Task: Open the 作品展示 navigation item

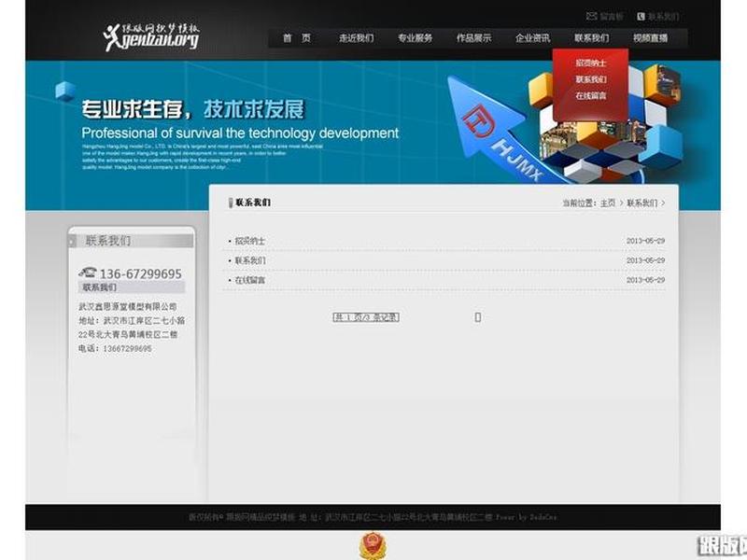Action: coord(473,38)
